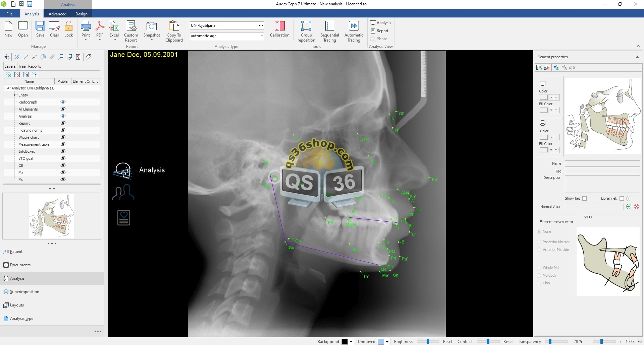
Task: Hide the Radiograph layer
Action: click(63, 102)
